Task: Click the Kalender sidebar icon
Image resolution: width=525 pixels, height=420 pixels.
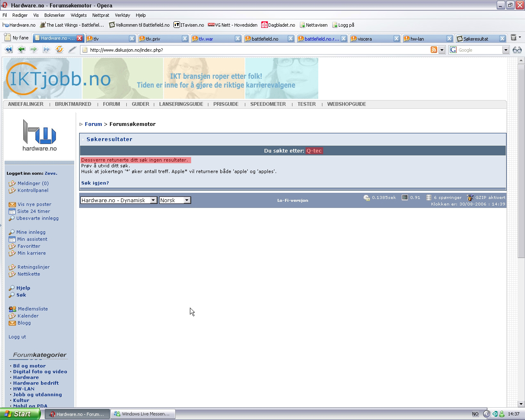Action: [12, 316]
